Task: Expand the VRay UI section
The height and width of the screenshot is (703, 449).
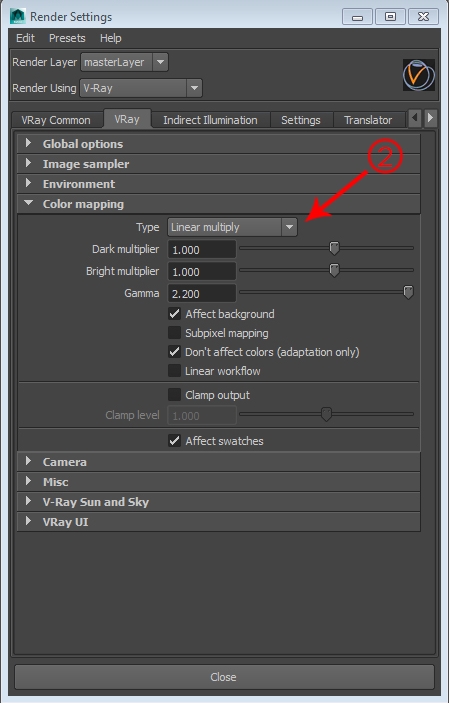Action: [218, 522]
